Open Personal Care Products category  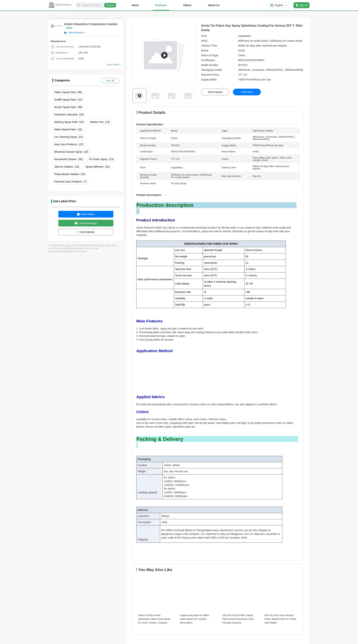tap(71, 182)
